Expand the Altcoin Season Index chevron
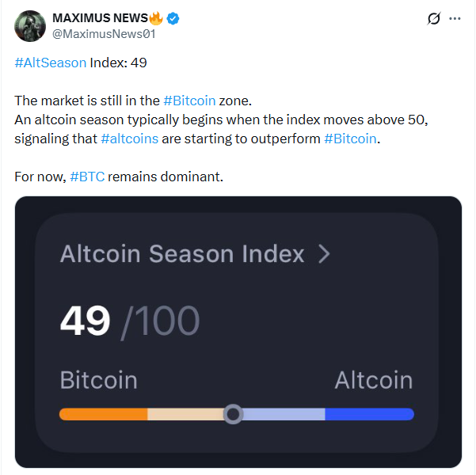This screenshot has height=475, width=476. (x=324, y=254)
